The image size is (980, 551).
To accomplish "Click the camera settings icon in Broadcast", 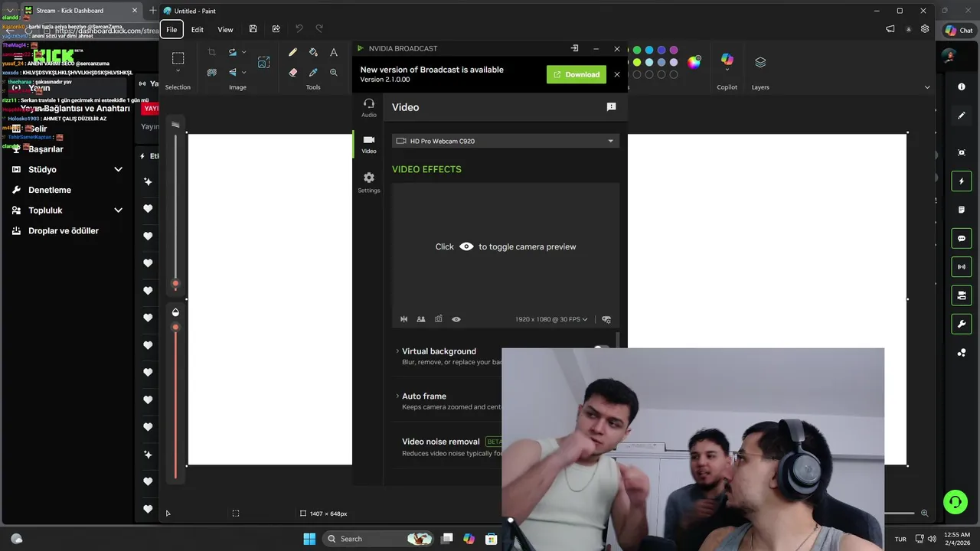I will coord(606,319).
